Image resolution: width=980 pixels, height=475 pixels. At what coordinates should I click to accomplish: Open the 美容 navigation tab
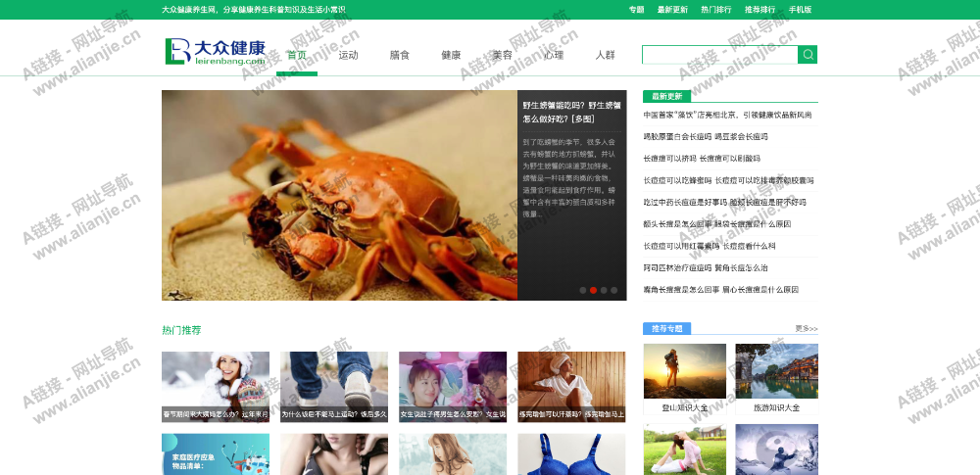[503, 55]
